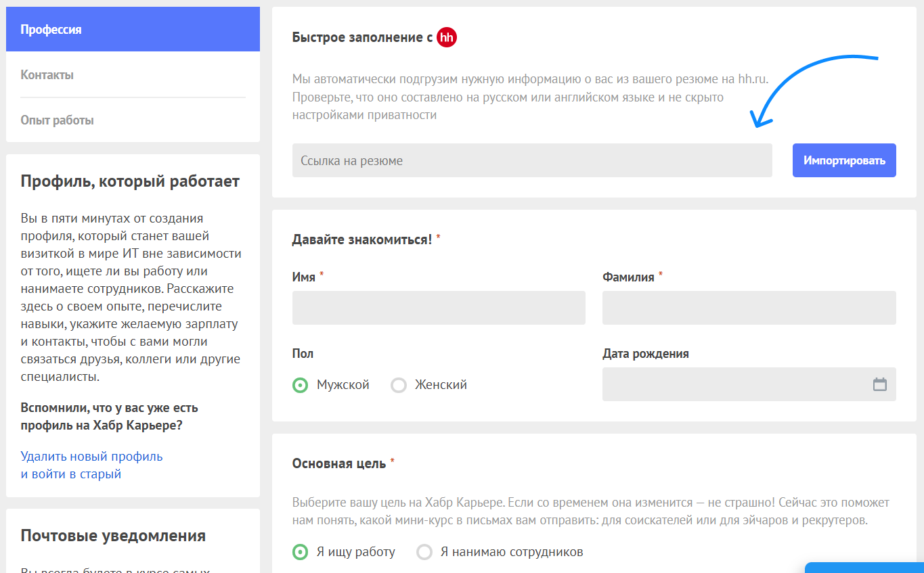Choose the Я ищу работу option
This screenshot has width=924, height=573.
(300, 552)
